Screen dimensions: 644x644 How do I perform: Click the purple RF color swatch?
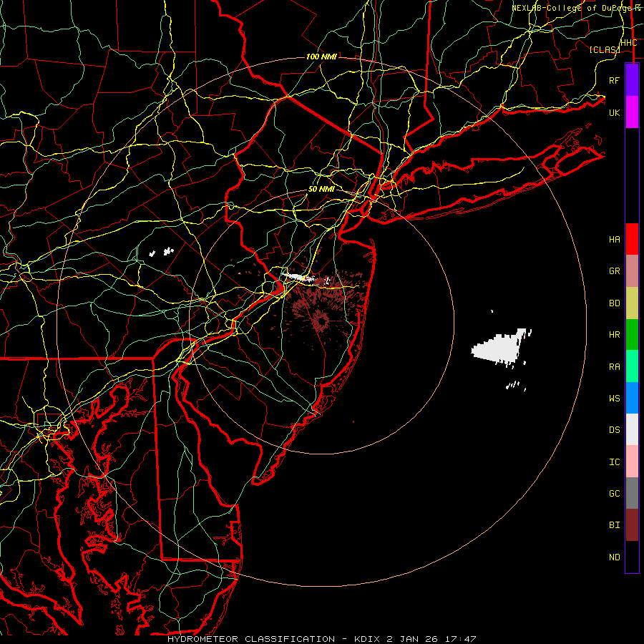(632, 80)
